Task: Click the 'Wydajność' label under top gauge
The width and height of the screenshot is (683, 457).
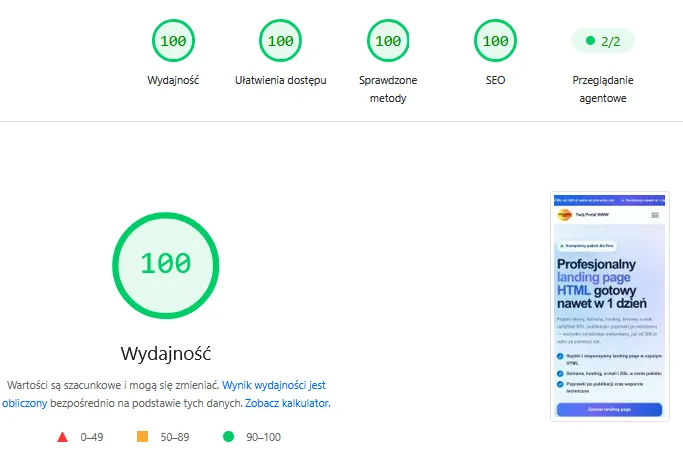Action: (x=173, y=80)
